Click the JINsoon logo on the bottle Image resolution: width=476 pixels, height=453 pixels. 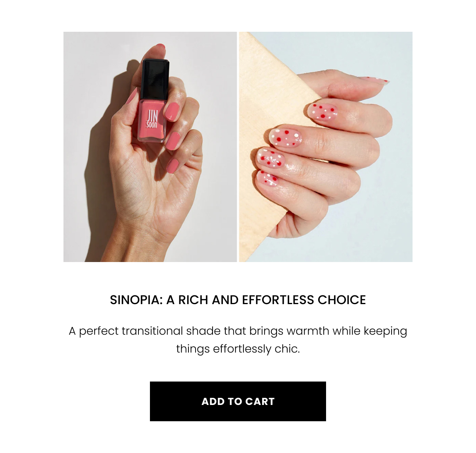click(152, 119)
